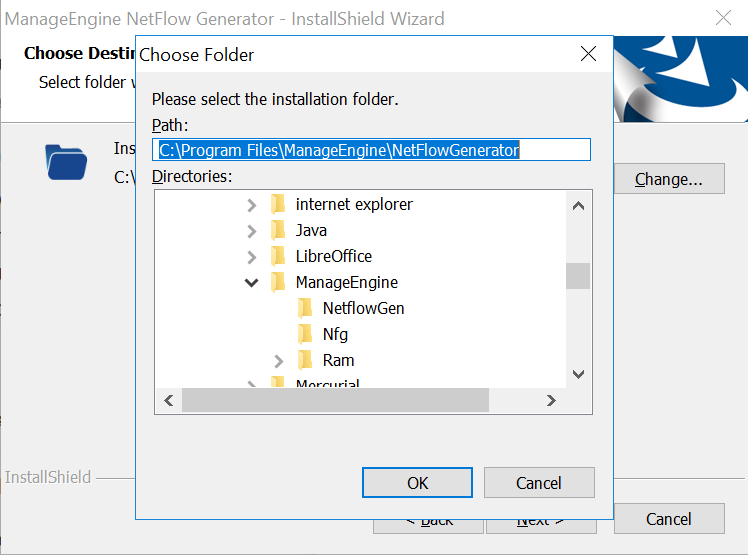Click the Ram folder icon
748x555 pixels.
(x=305, y=361)
